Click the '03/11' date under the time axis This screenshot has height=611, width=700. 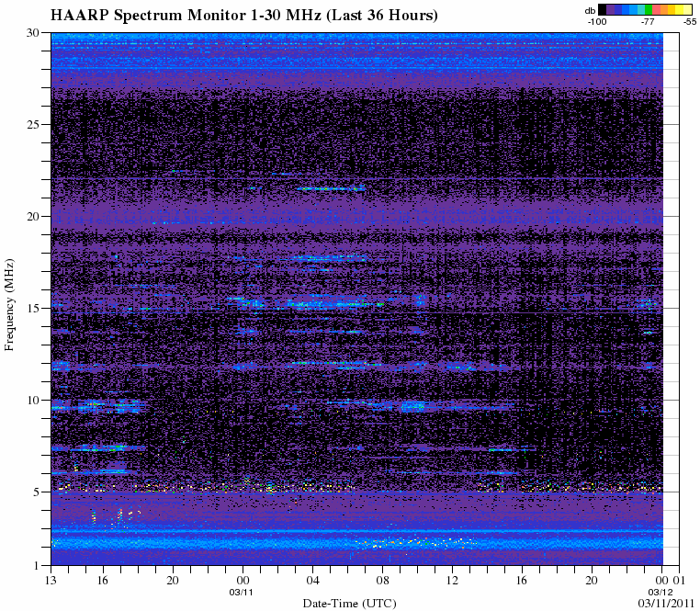(241, 593)
